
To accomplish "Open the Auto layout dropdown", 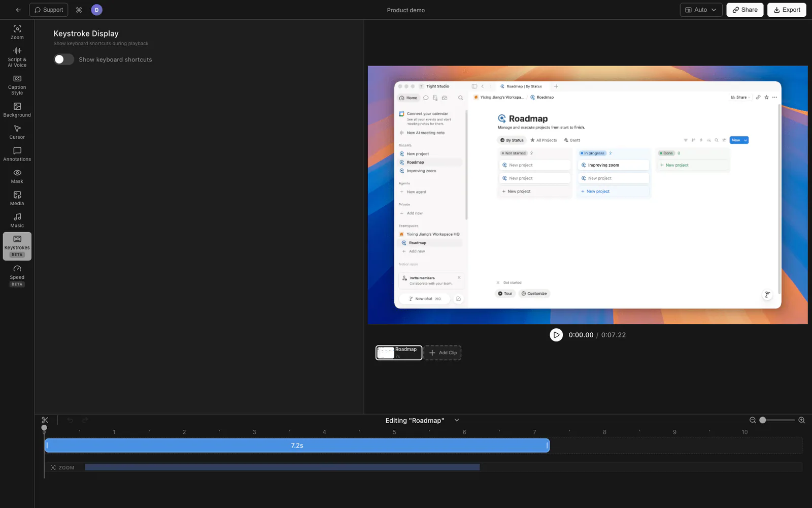I will pyautogui.click(x=701, y=10).
